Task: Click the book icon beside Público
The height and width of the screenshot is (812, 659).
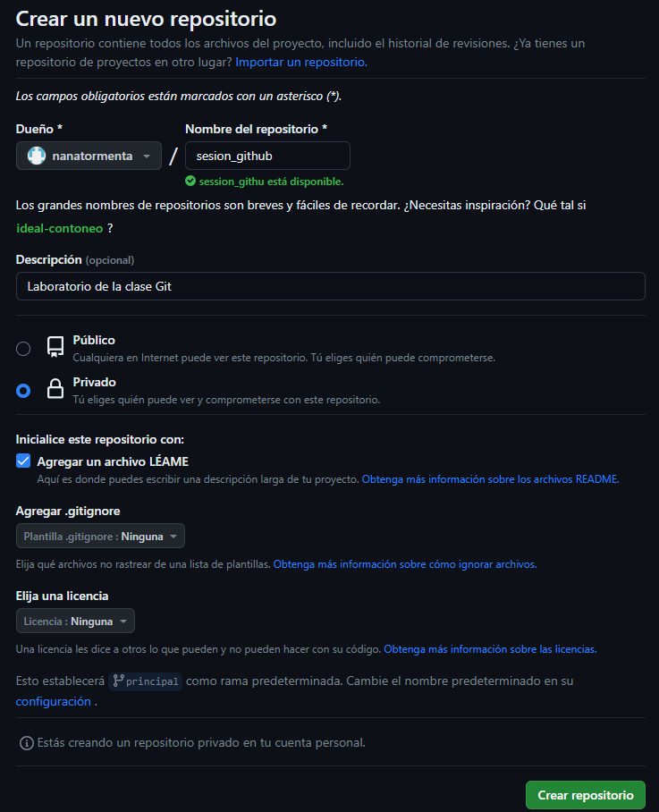Action: coord(54,346)
